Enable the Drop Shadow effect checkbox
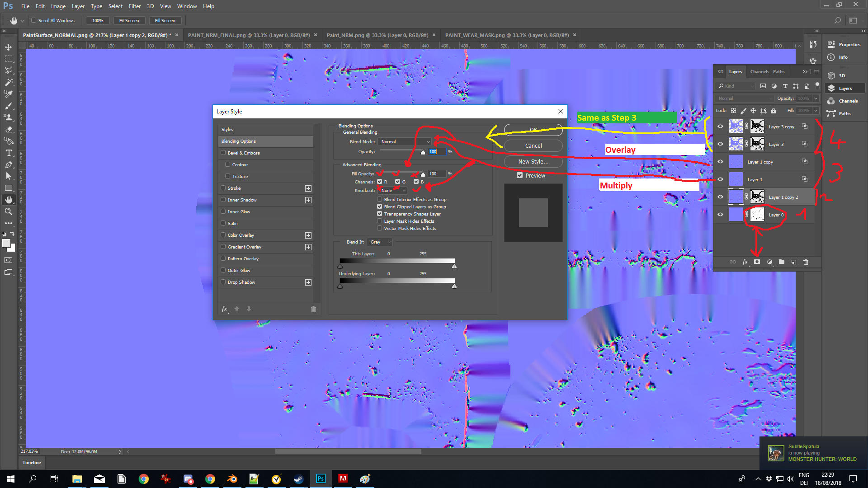 (x=223, y=282)
